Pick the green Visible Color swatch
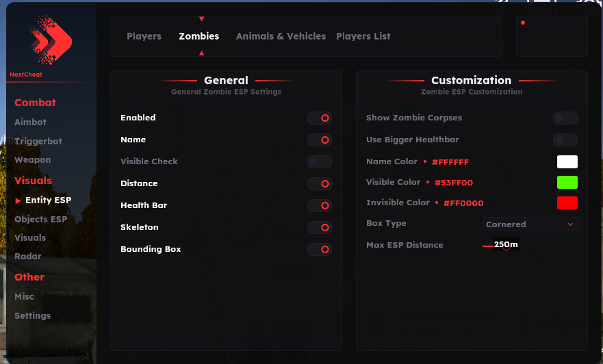Image resolution: width=603 pixels, height=364 pixels. (x=567, y=182)
